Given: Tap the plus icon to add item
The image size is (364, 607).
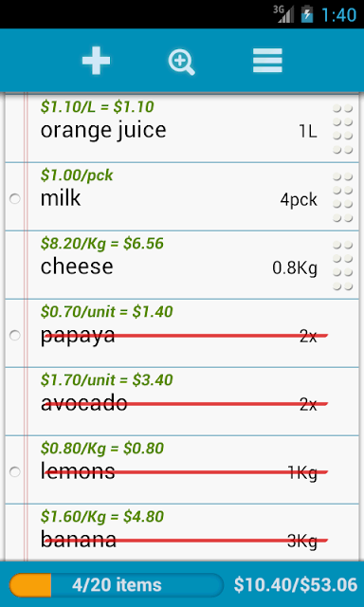Looking at the screenshot, I should [x=96, y=61].
